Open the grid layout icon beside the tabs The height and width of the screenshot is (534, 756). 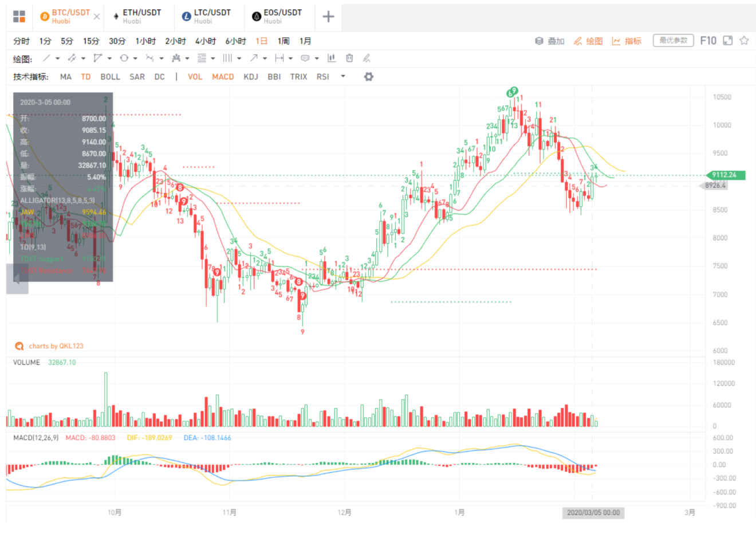(x=19, y=17)
